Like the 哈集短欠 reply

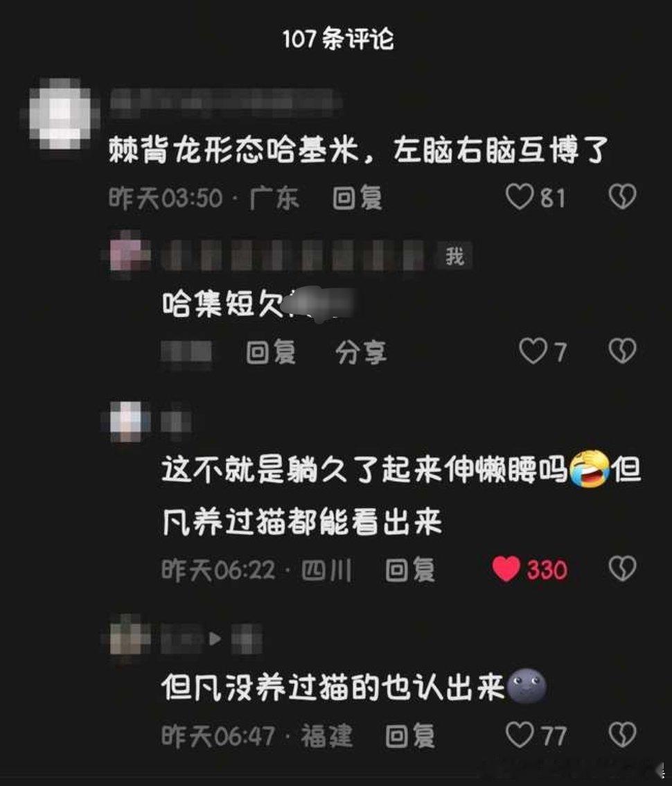pos(532,351)
